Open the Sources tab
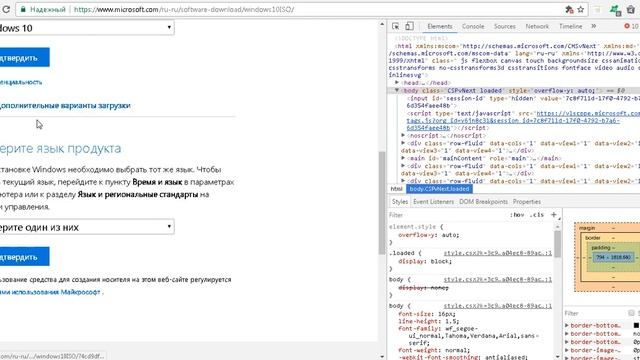Screen dimensions: 640x360 pyautogui.click(x=504, y=26)
